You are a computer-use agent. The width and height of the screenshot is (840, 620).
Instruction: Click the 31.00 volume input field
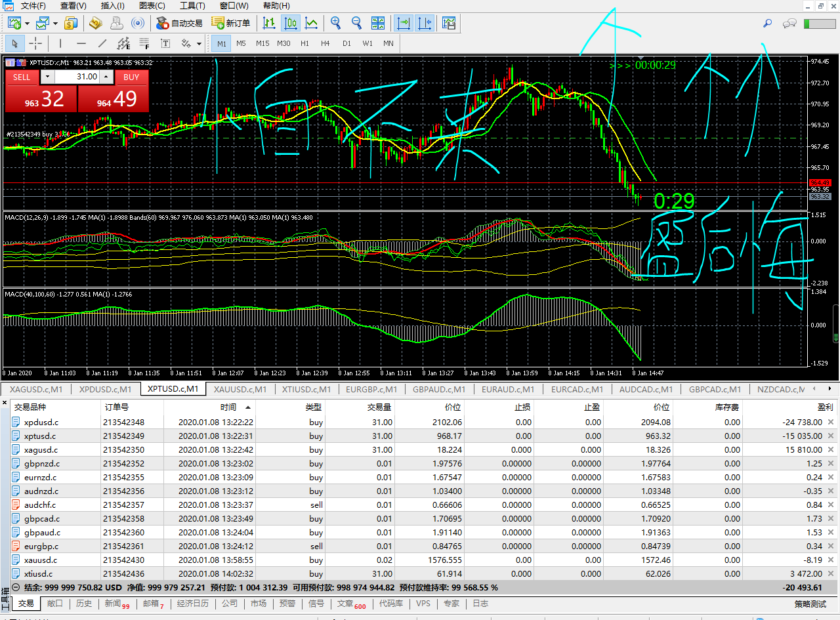(77, 77)
